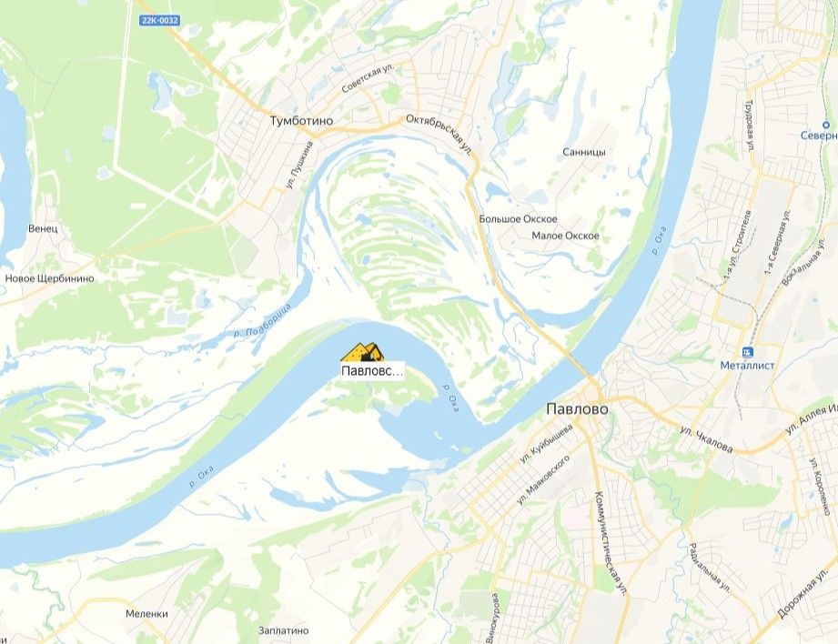This screenshot has height=644, width=838.
Task: Click the Северн location circle marker
Action: [826, 125]
